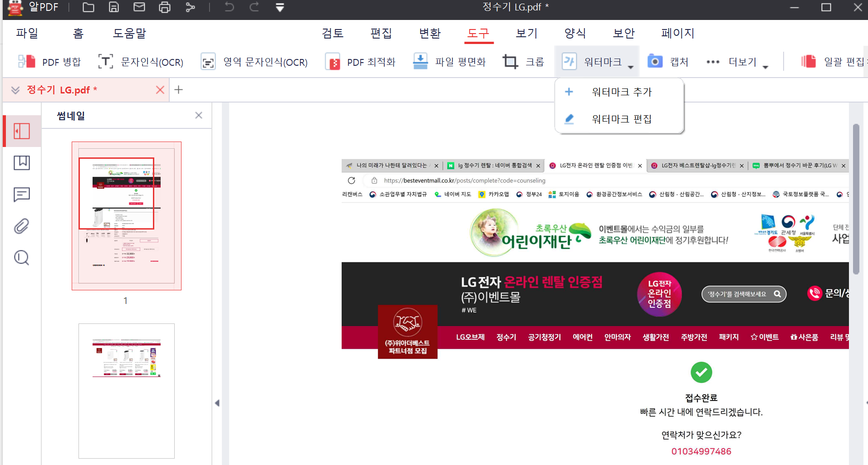Select the 크롭 tool
The image size is (868, 465).
(x=523, y=62)
